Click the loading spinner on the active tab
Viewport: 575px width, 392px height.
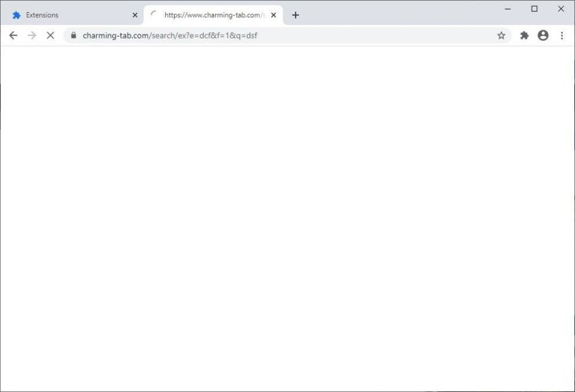pyautogui.click(x=154, y=14)
